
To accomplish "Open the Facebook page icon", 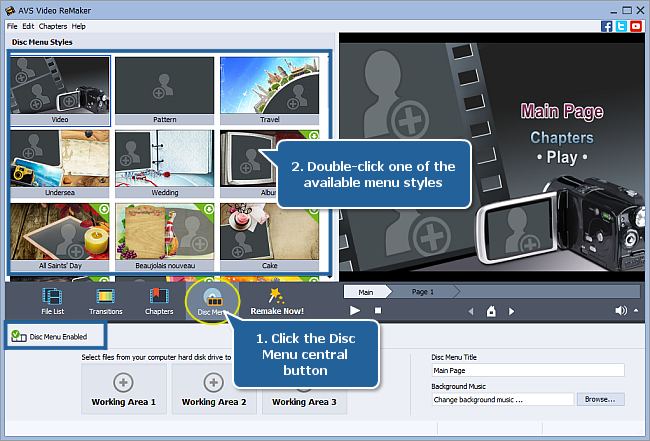I will [606, 27].
